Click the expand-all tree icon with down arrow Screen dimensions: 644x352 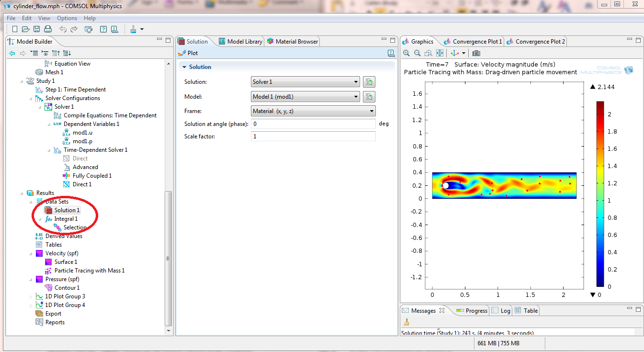pyautogui.click(x=67, y=53)
